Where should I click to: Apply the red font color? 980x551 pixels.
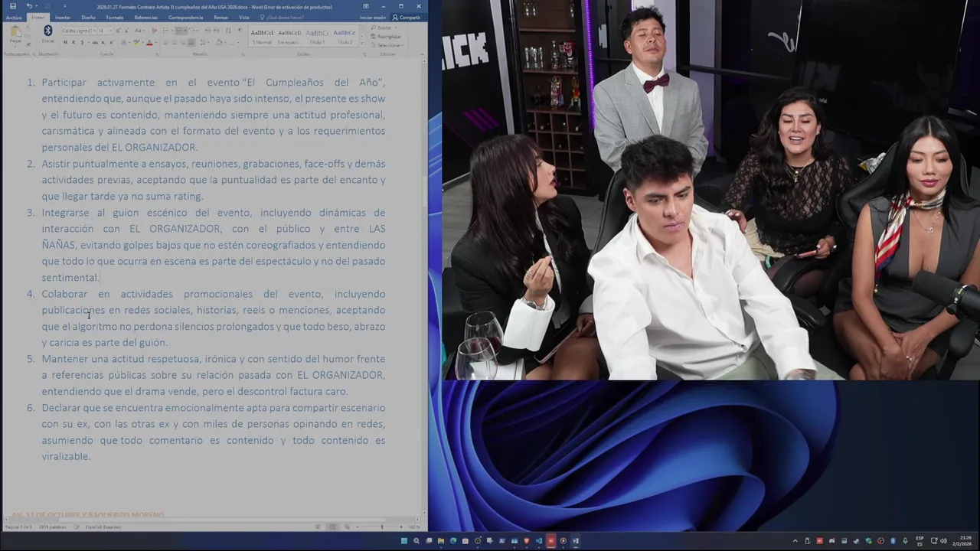click(149, 42)
